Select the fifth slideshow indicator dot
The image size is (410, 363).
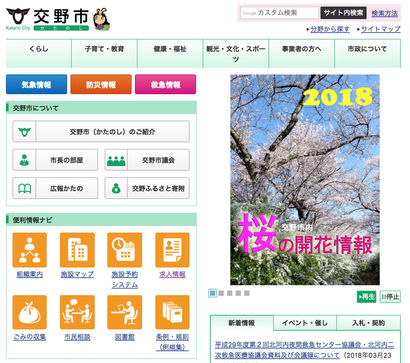(x=247, y=293)
